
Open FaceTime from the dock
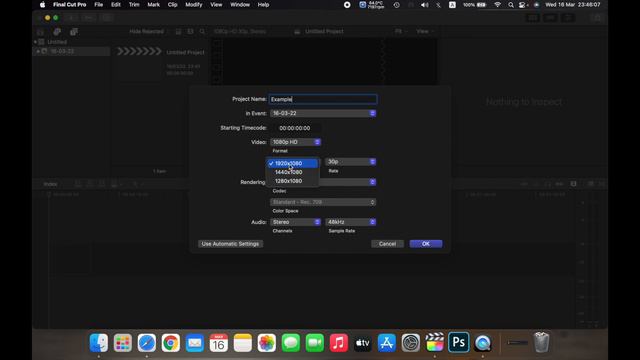coord(315,342)
